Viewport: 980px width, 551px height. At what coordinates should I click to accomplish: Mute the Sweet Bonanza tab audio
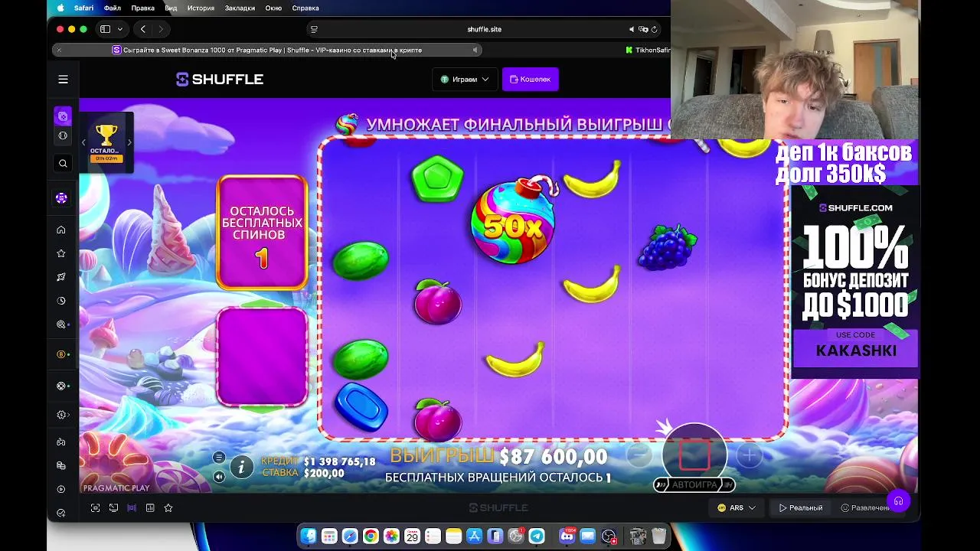(475, 50)
